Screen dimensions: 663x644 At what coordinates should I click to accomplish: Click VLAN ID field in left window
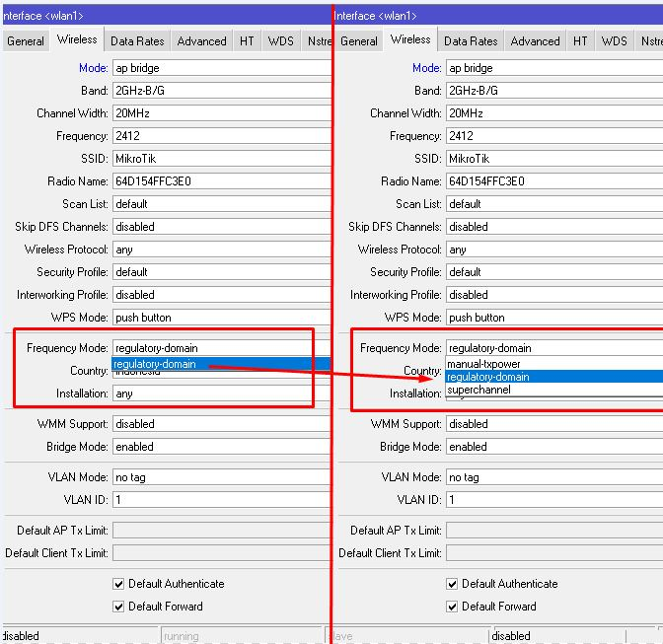[x=222, y=500]
